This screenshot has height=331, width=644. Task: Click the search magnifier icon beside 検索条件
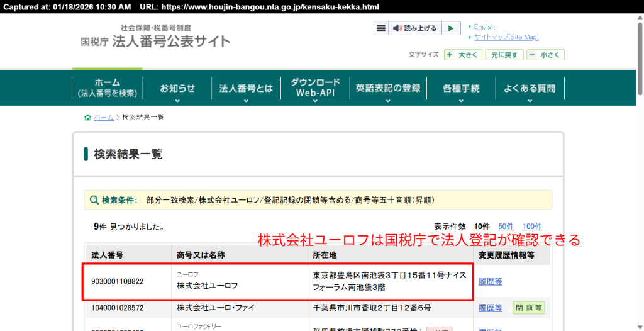(94, 200)
